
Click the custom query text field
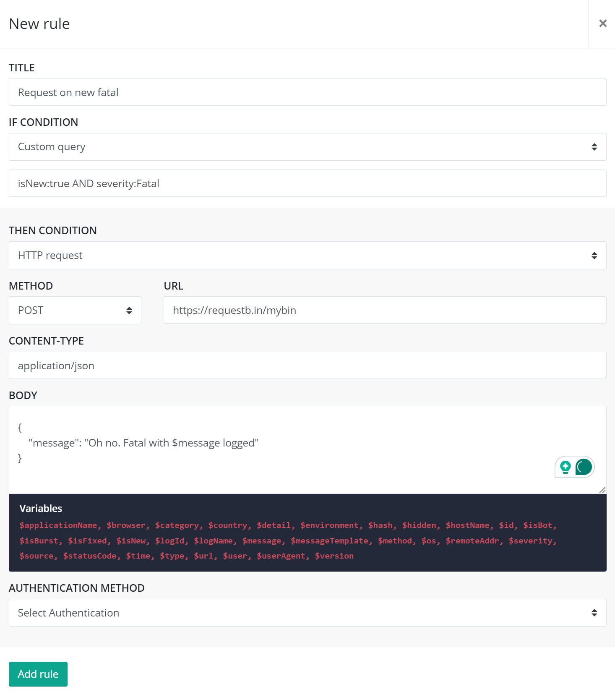click(x=307, y=183)
